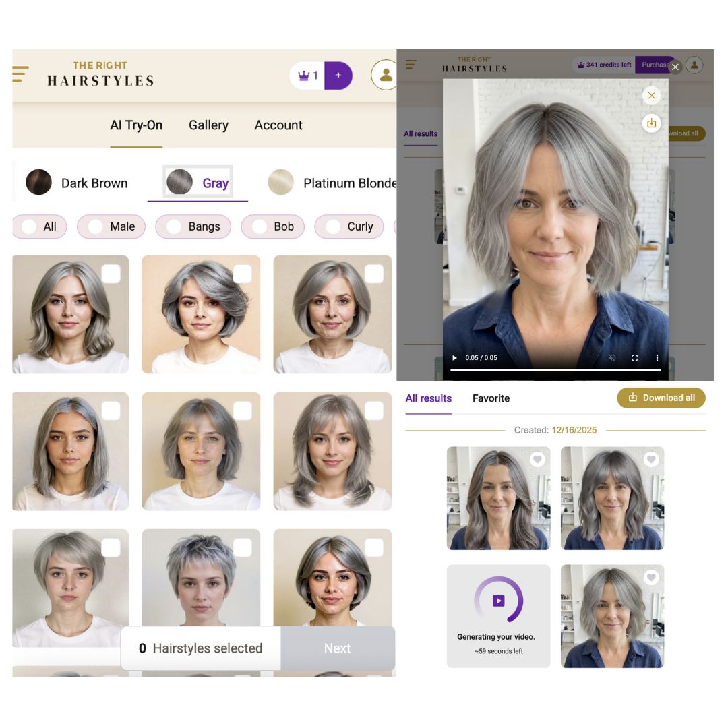Open the video player three-dot options menu
This screenshot has width=728, height=728.
657,357
